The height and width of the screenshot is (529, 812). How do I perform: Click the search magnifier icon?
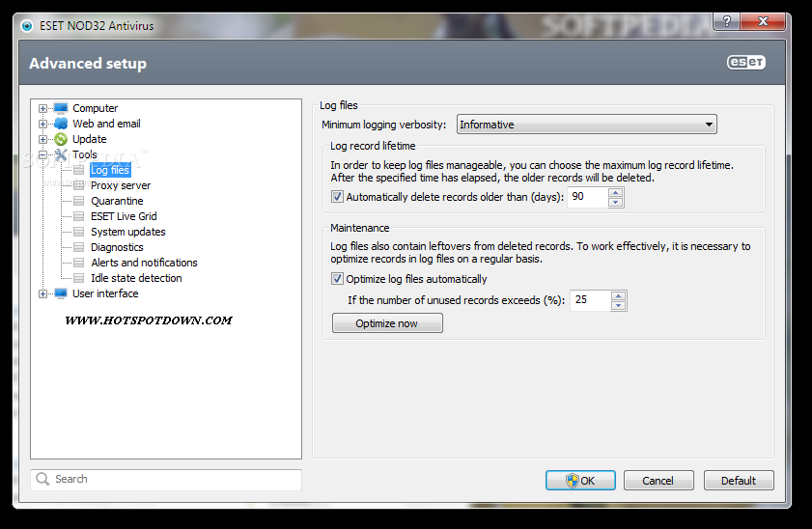[42, 480]
